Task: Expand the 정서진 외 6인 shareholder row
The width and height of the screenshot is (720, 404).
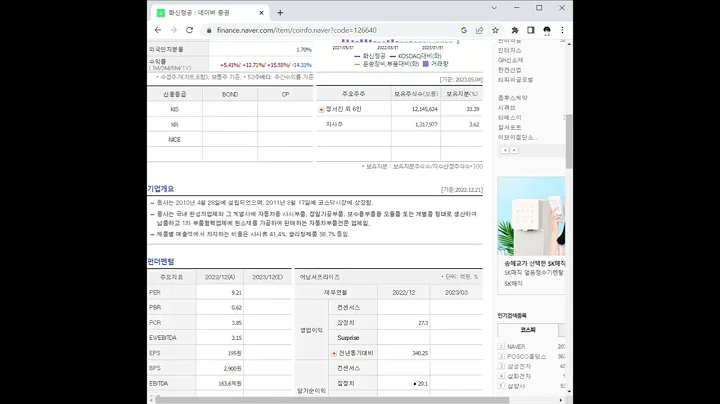Action: click(321, 109)
